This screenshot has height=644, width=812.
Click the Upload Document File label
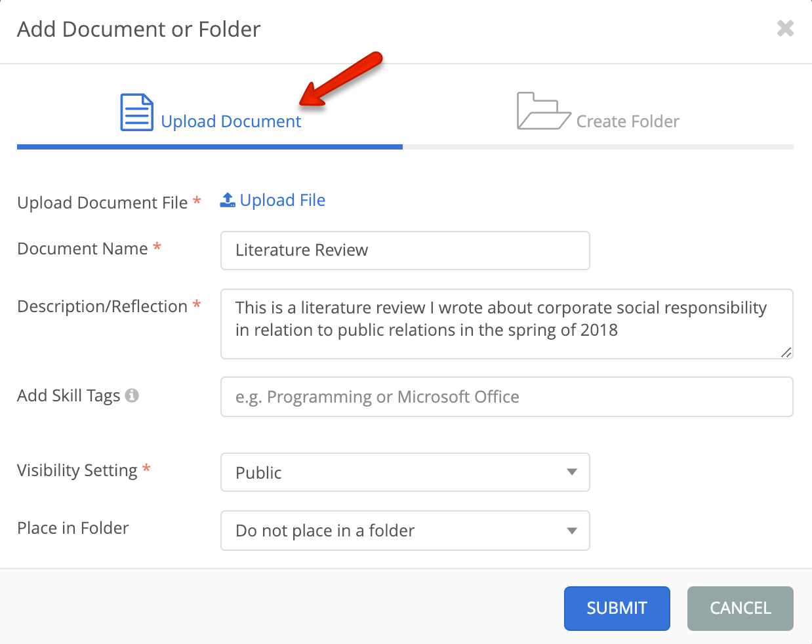click(102, 203)
